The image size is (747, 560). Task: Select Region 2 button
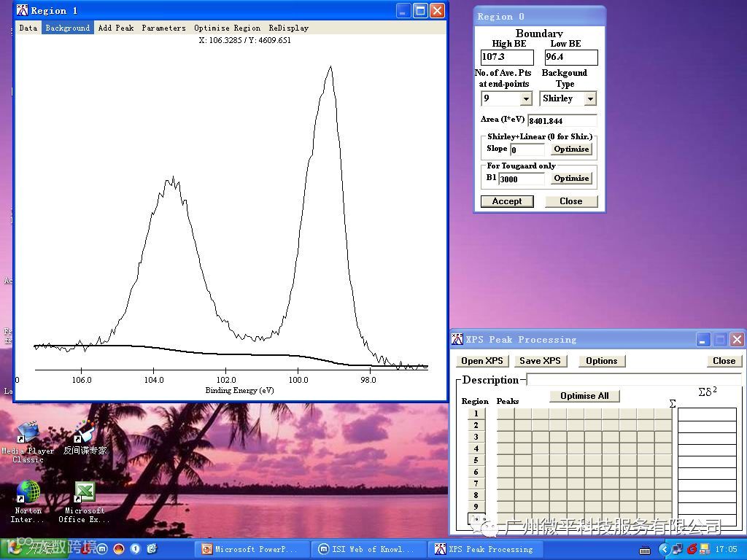[476, 425]
